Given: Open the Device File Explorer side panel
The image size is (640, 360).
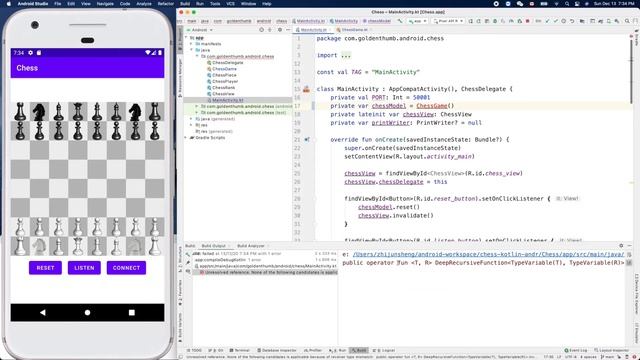Looking at the screenshot, I should click(636, 294).
